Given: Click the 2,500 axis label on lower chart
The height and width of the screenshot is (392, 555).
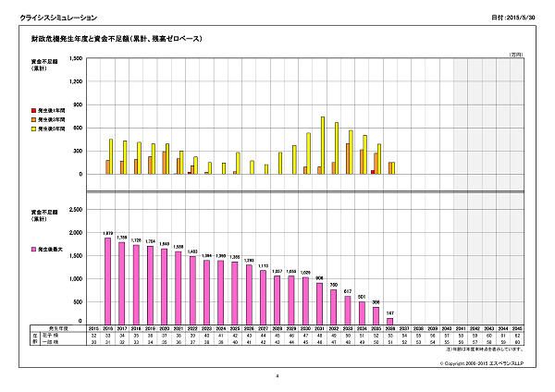Looking at the screenshot, I should pyautogui.click(x=76, y=210).
